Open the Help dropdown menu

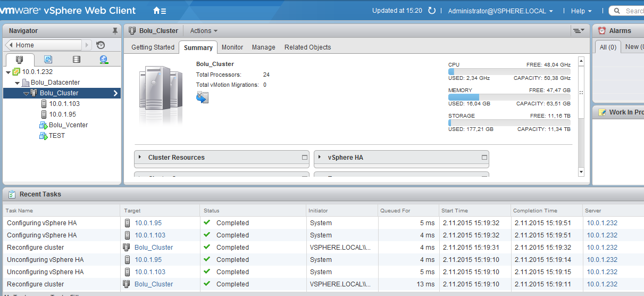(x=581, y=11)
